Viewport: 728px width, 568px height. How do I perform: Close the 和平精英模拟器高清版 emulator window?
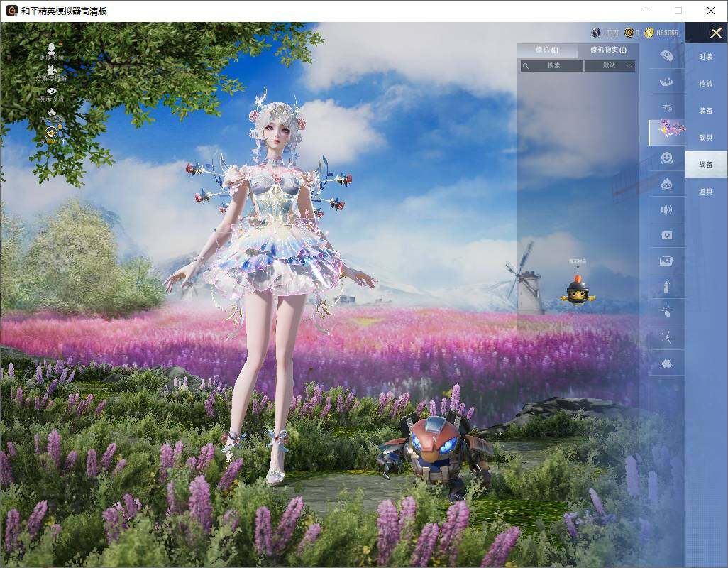point(711,11)
